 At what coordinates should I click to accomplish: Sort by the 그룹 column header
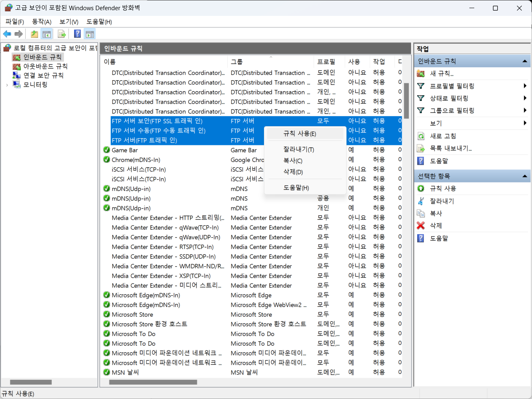(x=271, y=61)
